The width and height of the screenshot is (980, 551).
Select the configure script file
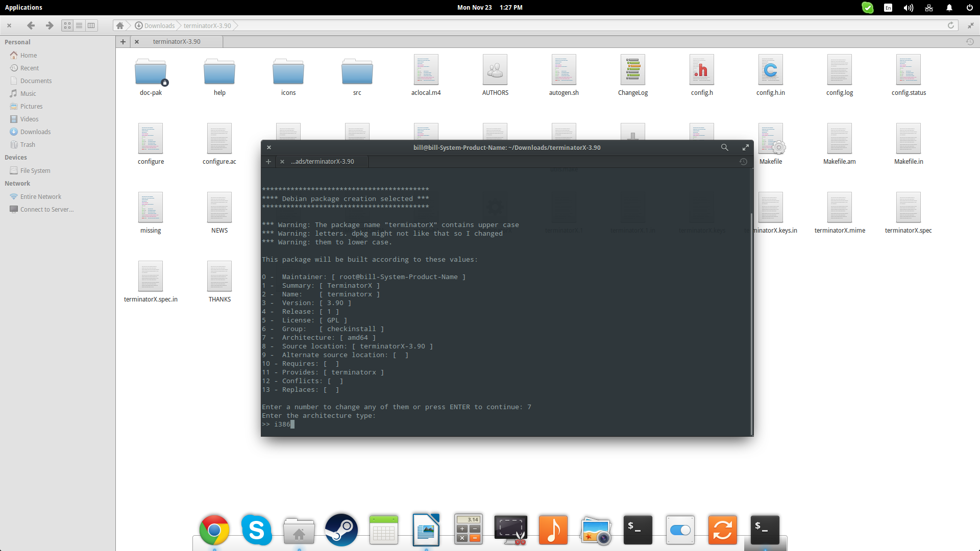pyautogui.click(x=151, y=144)
